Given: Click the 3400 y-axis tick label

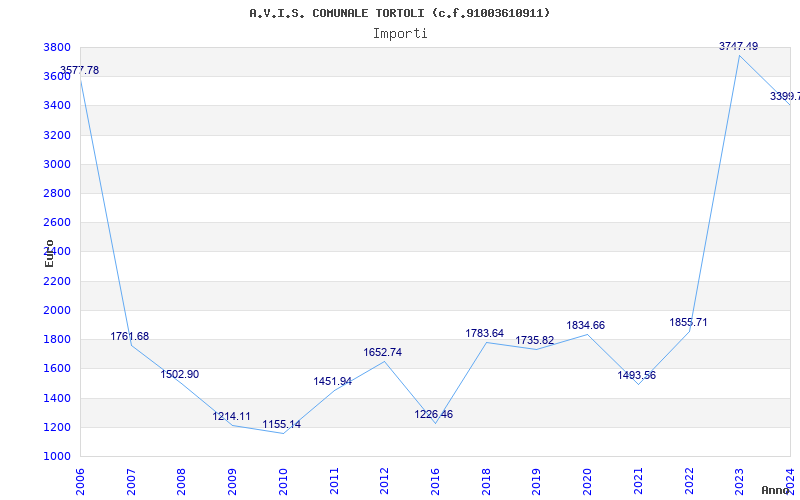Looking at the screenshot, I should pos(57,106).
